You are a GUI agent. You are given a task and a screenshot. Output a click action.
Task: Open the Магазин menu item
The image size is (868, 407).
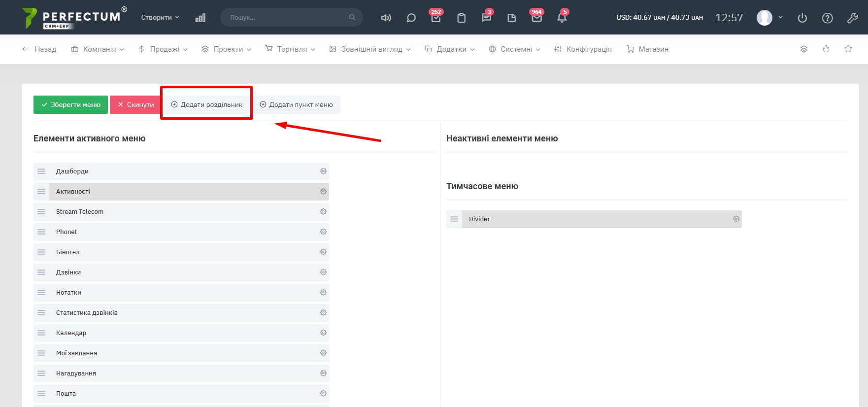click(647, 49)
